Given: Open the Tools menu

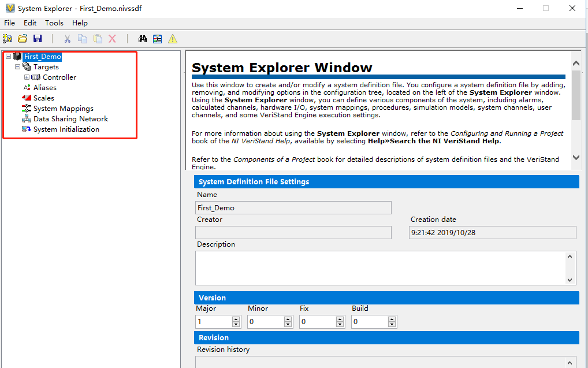Looking at the screenshot, I should pyautogui.click(x=54, y=23).
